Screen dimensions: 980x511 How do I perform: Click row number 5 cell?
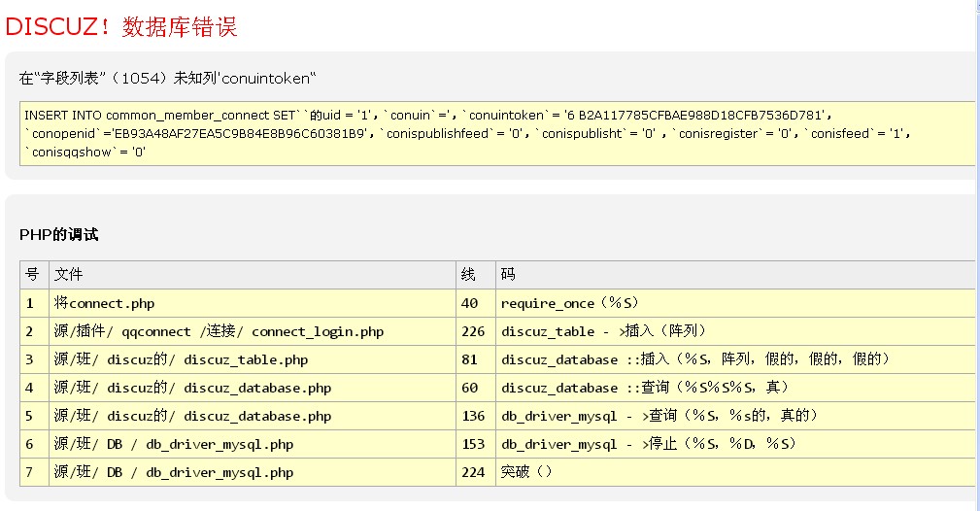(x=34, y=416)
